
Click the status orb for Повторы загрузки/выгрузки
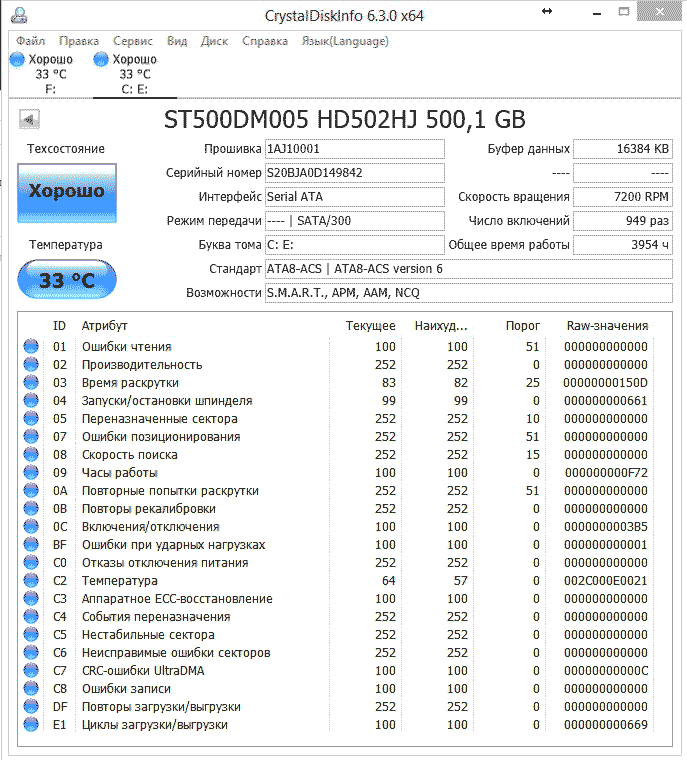coord(31,706)
